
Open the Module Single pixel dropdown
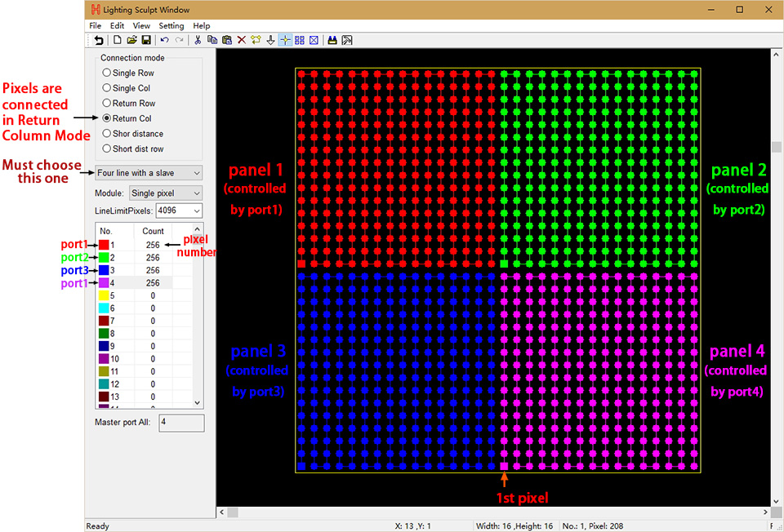tap(166, 193)
